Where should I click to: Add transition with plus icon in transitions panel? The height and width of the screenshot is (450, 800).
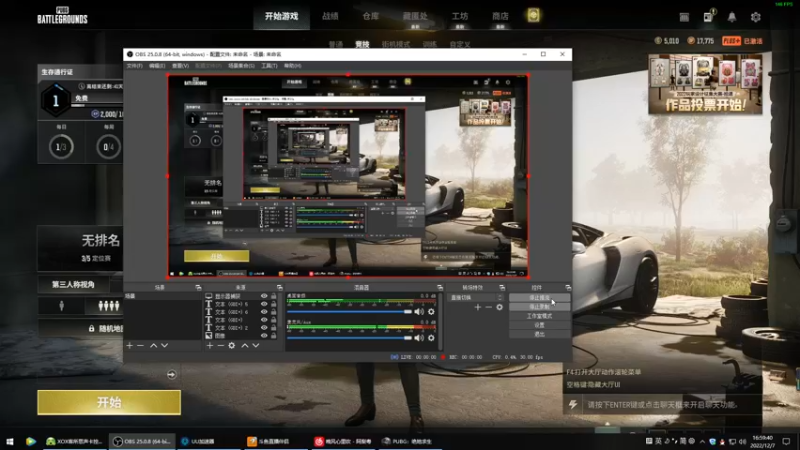click(478, 307)
